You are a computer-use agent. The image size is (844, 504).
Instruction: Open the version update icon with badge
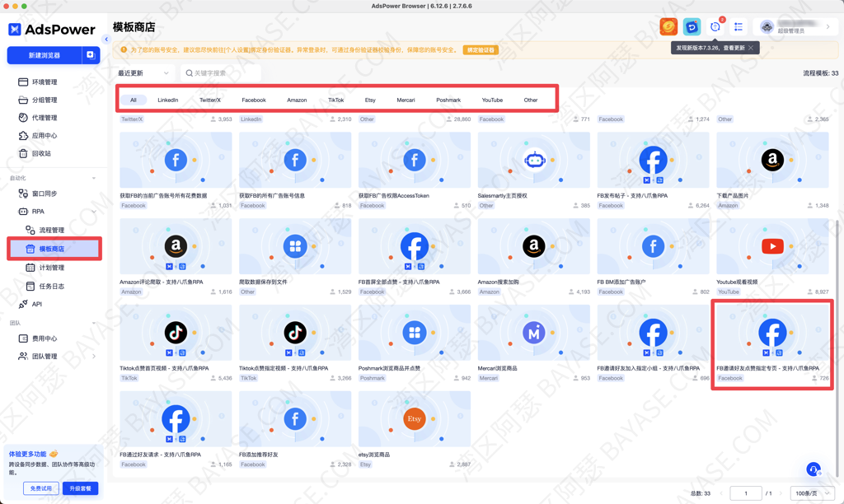coord(715,27)
